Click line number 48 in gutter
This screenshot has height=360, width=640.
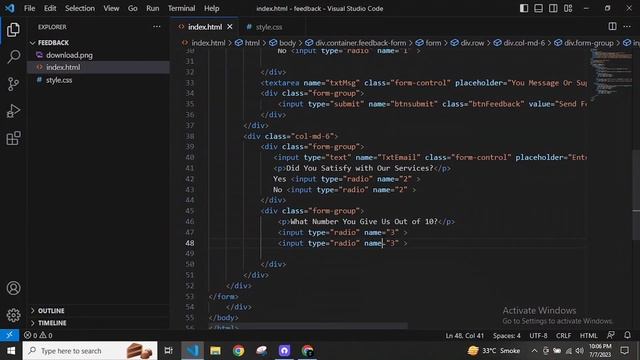pyautogui.click(x=190, y=243)
